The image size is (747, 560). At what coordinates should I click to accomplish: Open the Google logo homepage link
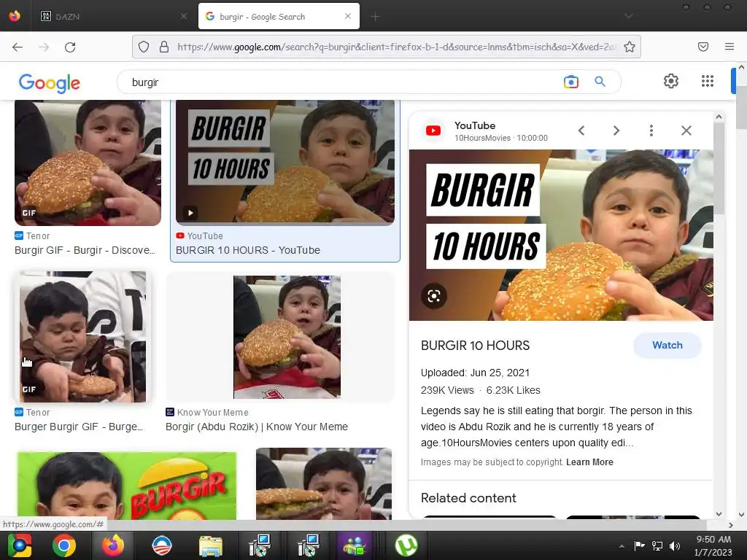[50, 83]
